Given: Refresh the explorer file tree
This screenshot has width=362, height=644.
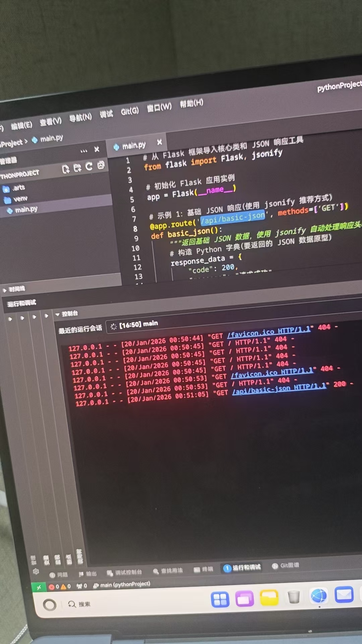Looking at the screenshot, I should pos(89,166).
